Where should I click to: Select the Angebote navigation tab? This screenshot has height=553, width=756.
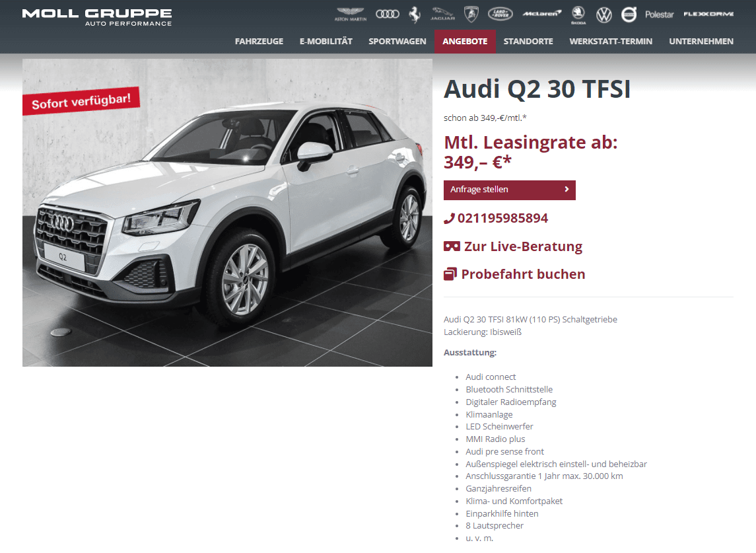465,42
